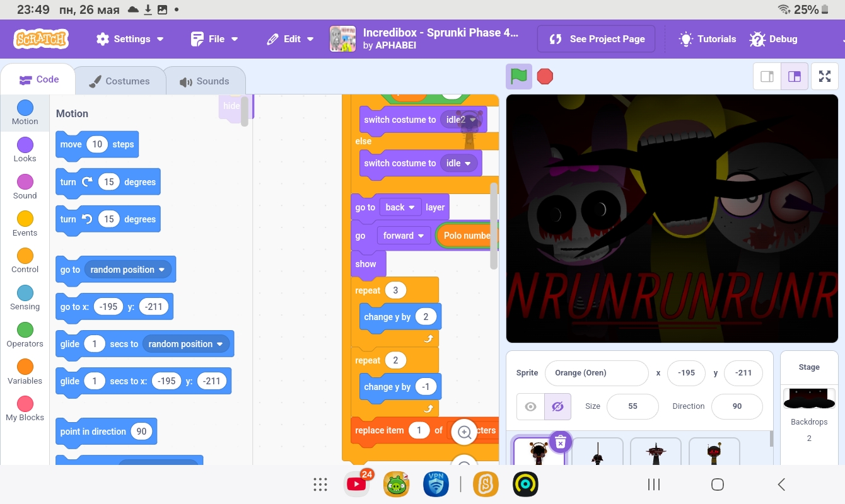This screenshot has width=845, height=504.
Task: Open costume 'idle2' dropdown
Action: point(462,120)
